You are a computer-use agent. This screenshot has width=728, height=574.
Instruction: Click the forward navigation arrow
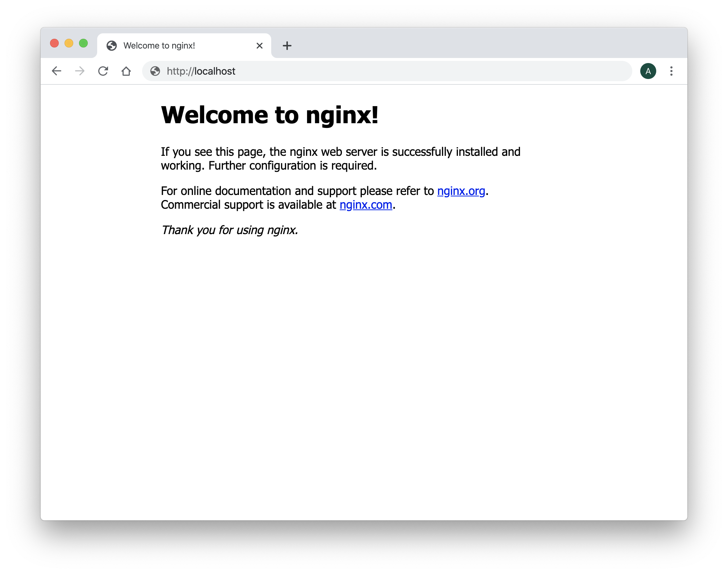click(80, 71)
